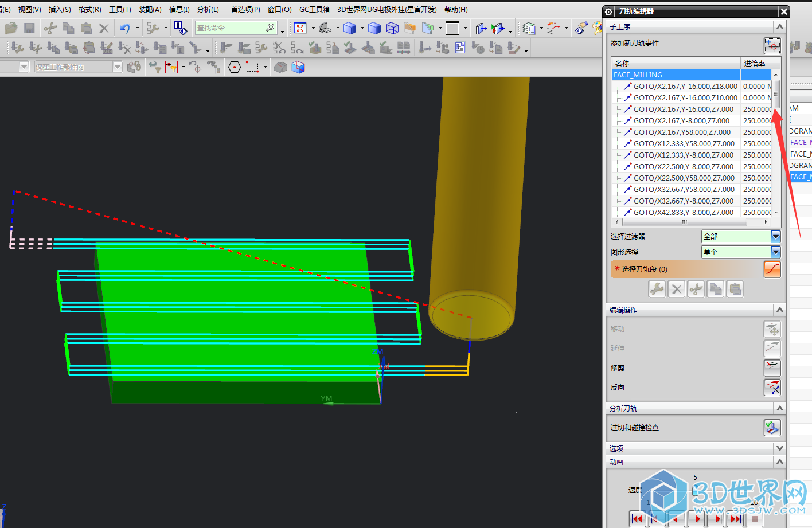The image size is (812, 528).
Task: Click the object information icon in the main toolbar
Action: (x=181, y=28)
